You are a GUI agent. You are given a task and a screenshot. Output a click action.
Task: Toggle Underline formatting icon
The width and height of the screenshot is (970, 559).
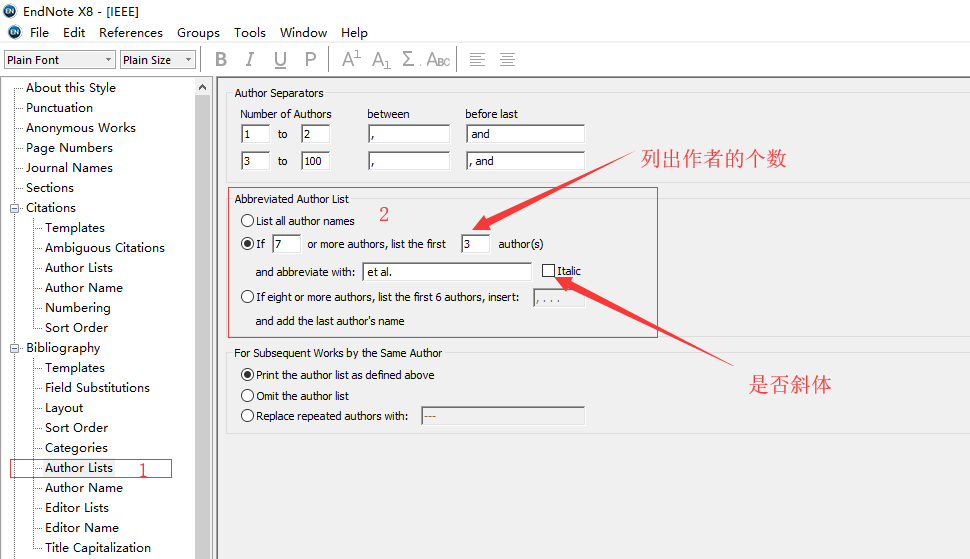click(280, 59)
